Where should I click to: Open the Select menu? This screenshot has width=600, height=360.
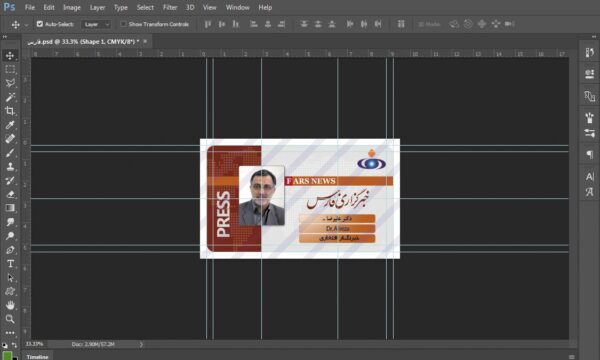[x=145, y=7]
